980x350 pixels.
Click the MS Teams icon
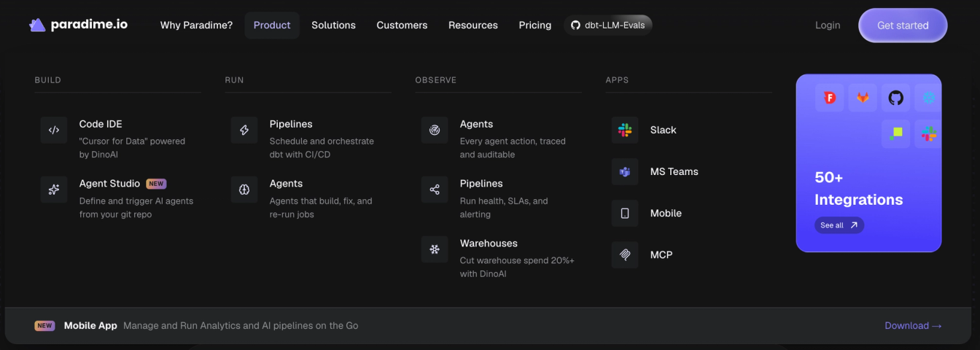tap(625, 171)
